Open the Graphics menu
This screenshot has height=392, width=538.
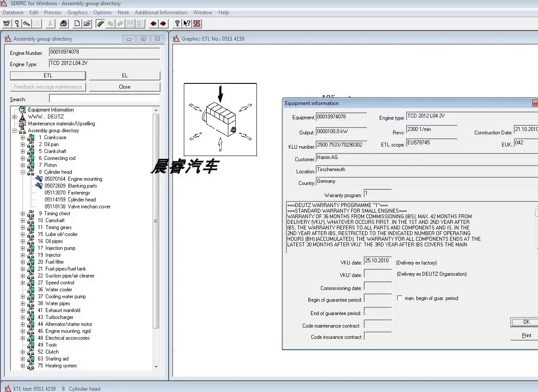[77, 13]
